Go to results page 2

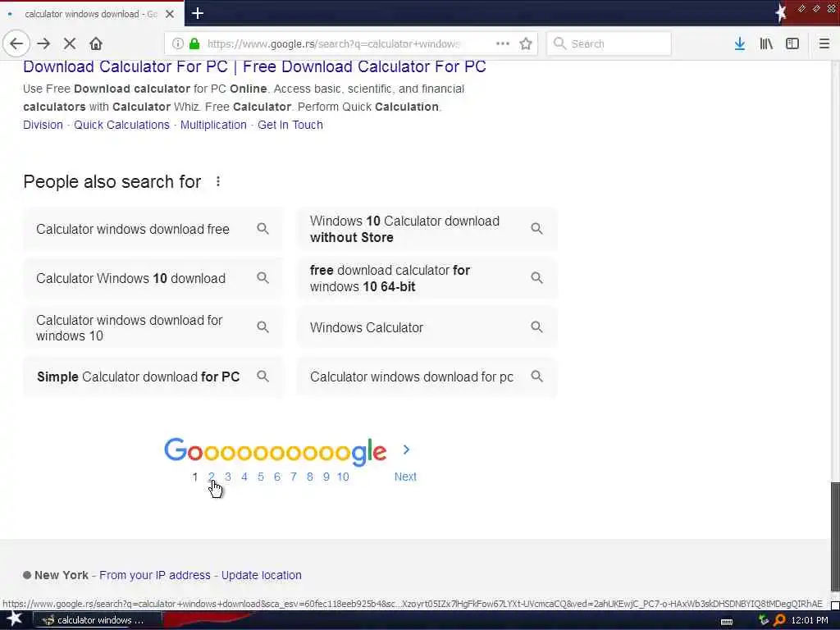coord(212,477)
